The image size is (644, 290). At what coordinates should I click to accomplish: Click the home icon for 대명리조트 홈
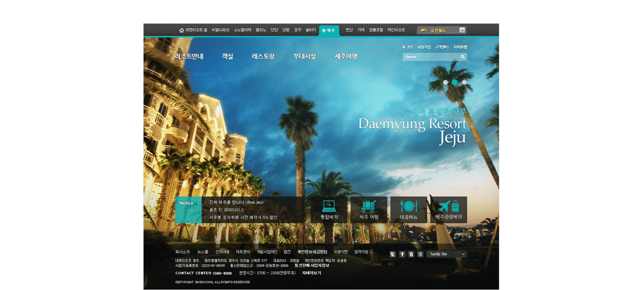coord(182,31)
